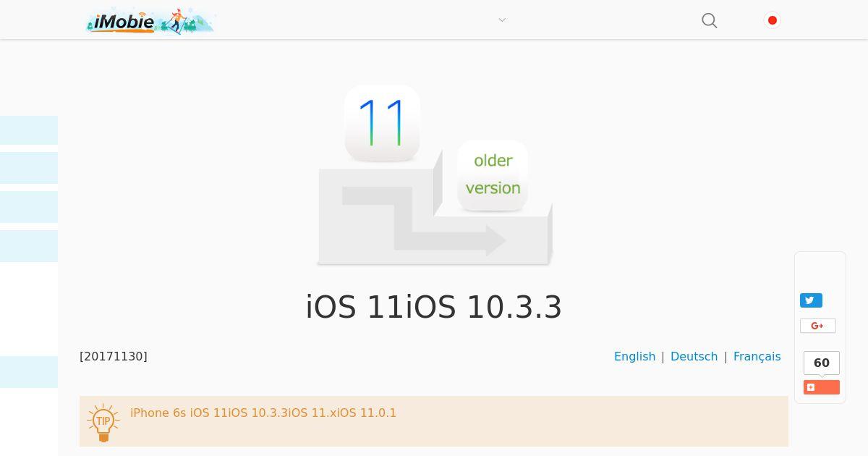Open the search magnifier in header
The height and width of the screenshot is (456, 868).
(x=710, y=20)
